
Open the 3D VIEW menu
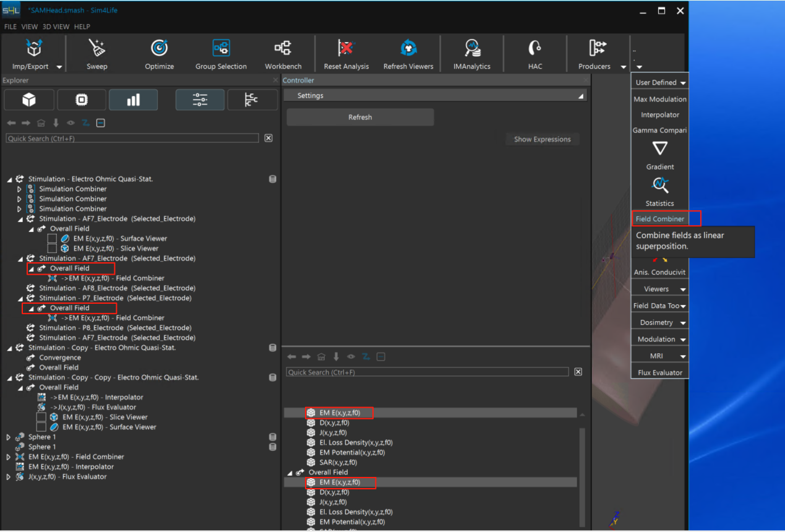click(x=56, y=27)
